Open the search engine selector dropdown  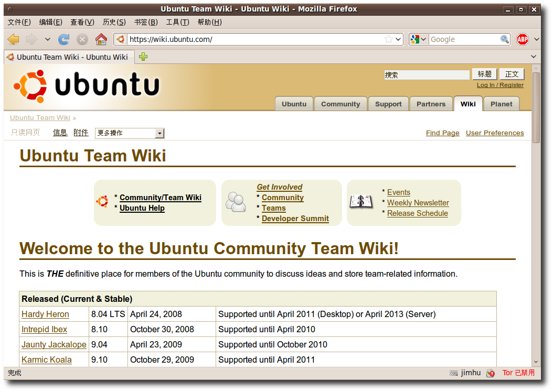pos(419,39)
